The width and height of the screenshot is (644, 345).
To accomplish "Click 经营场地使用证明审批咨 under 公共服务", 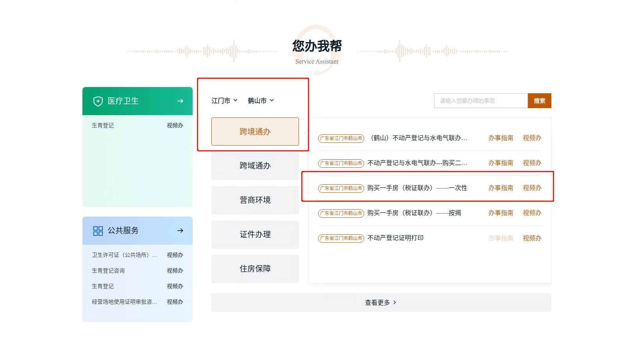I will pyautogui.click(x=125, y=302).
